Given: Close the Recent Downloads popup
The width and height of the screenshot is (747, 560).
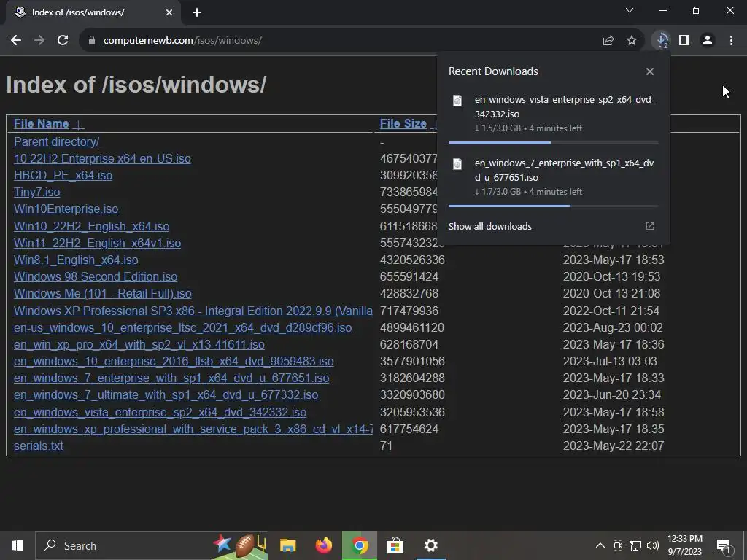Looking at the screenshot, I should pyautogui.click(x=650, y=71).
